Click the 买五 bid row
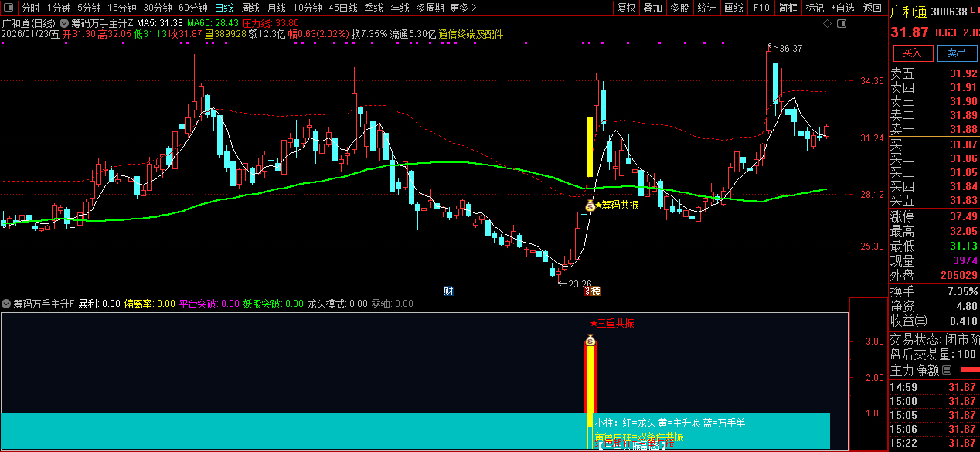This screenshot has height=452, width=980. pos(934,200)
